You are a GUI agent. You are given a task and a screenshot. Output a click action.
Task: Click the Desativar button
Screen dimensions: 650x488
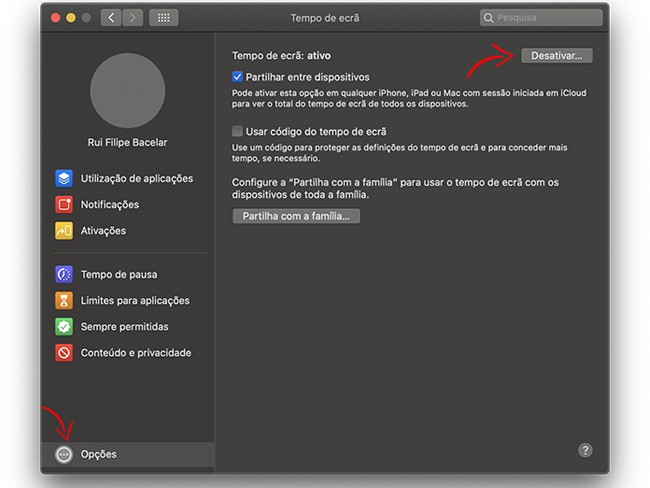pyautogui.click(x=556, y=56)
